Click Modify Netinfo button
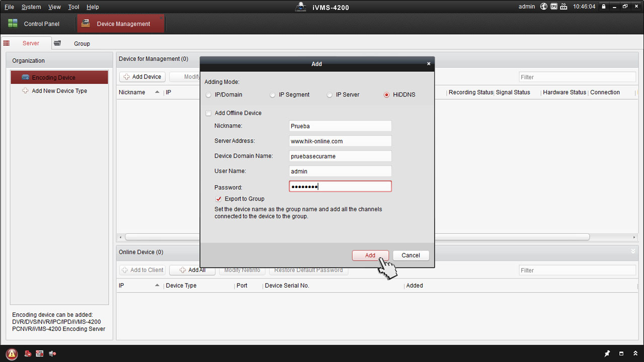This screenshot has width=644, height=362. 242,270
